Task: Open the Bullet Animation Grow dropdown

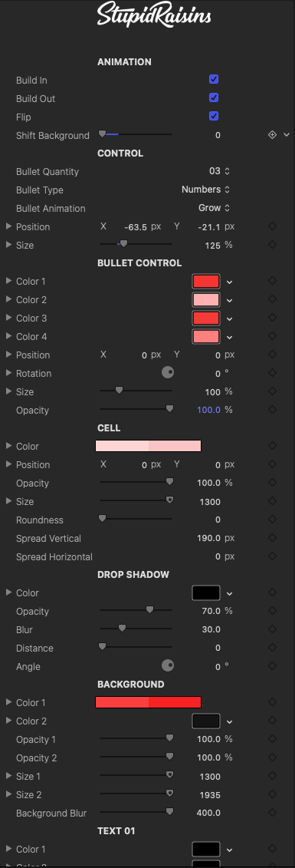Action: pyautogui.click(x=215, y=207)
